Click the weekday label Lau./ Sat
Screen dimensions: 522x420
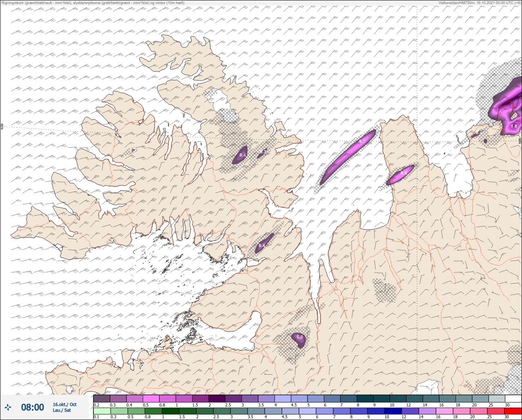coord(62,410)
